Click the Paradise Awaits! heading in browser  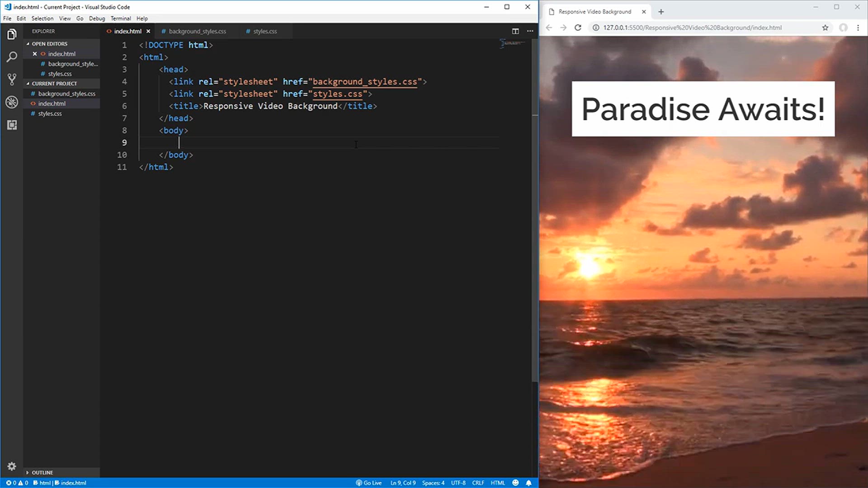pos(703,109)
